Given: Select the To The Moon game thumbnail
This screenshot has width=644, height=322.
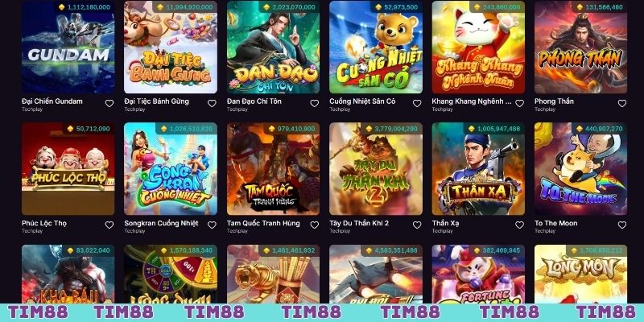Looking at the screenshot, I should click(x=580, y=169).
